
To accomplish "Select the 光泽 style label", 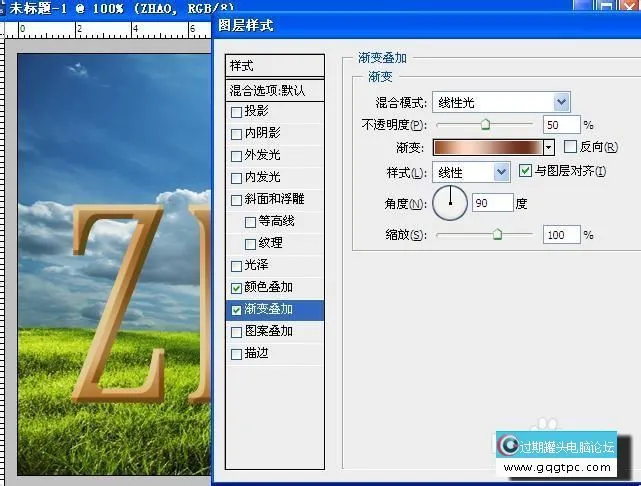I will [x=256, y=265].
